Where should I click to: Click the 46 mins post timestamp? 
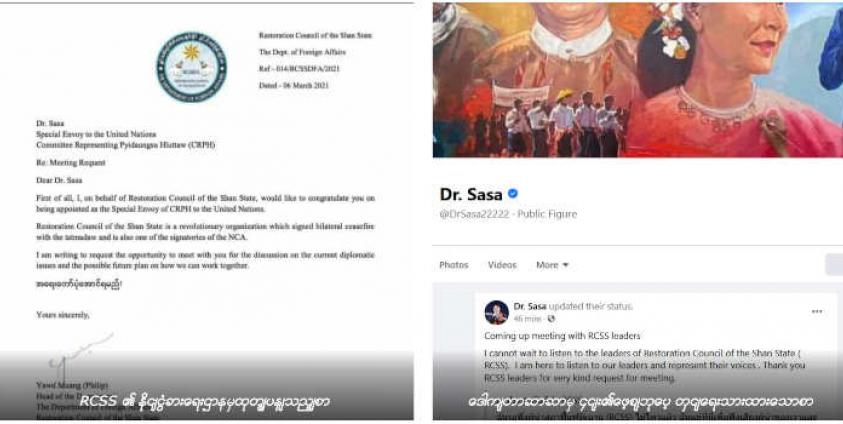coord(527,319)
